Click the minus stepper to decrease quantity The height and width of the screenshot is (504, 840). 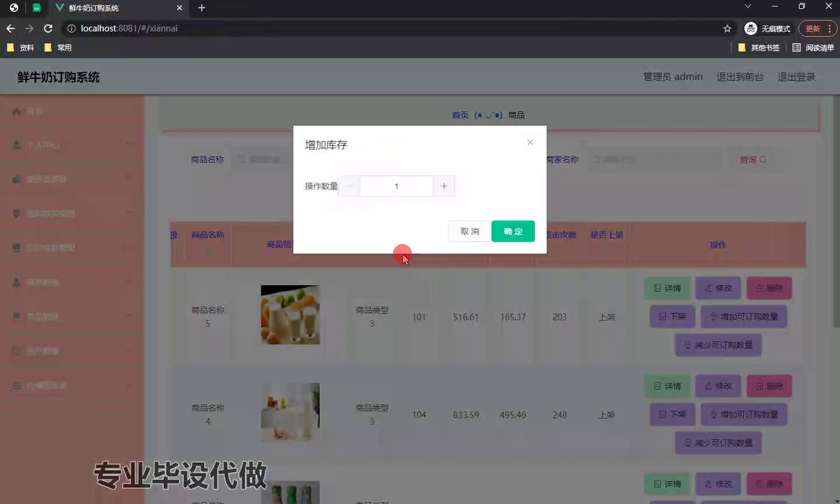349,186
